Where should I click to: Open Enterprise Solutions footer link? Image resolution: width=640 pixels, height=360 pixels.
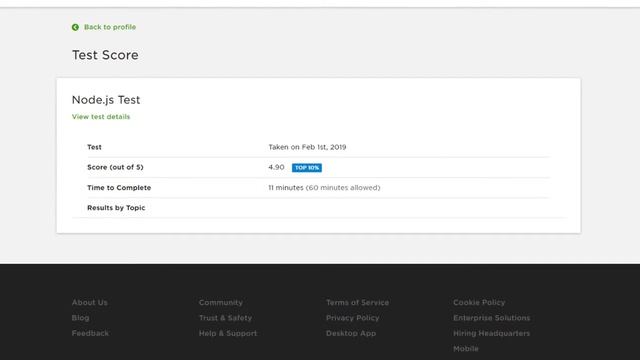point(491,318)
